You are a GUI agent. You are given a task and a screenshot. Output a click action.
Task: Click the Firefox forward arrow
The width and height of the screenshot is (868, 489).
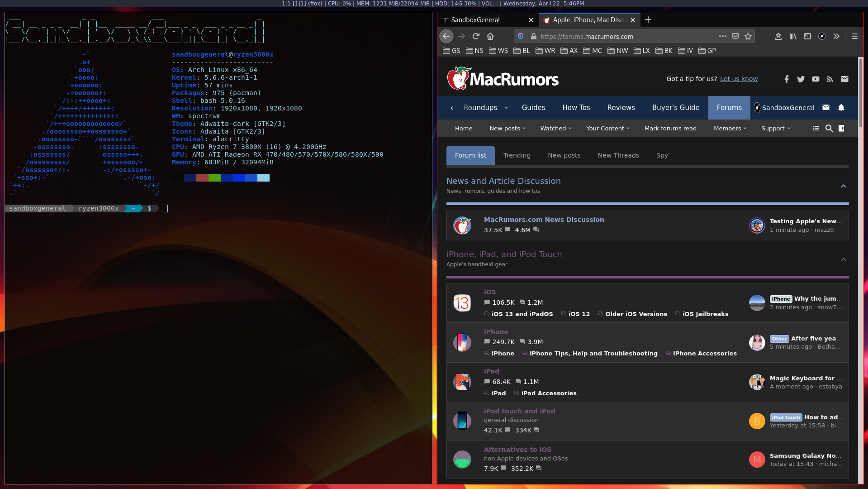point(461,36)
